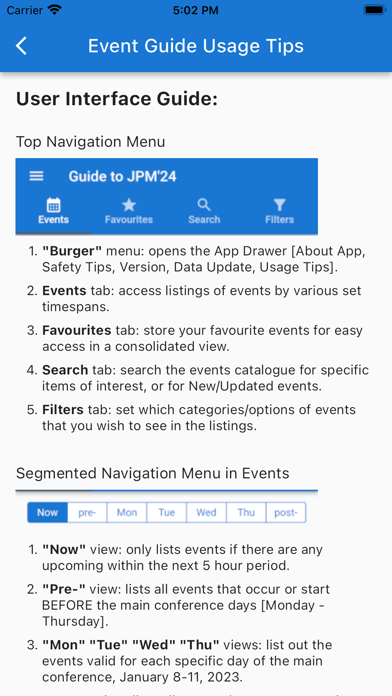392x696 pixels.
Task: Tap the Wi-Fi status icon
Action: pyautogui.click(x=55, y=10)
